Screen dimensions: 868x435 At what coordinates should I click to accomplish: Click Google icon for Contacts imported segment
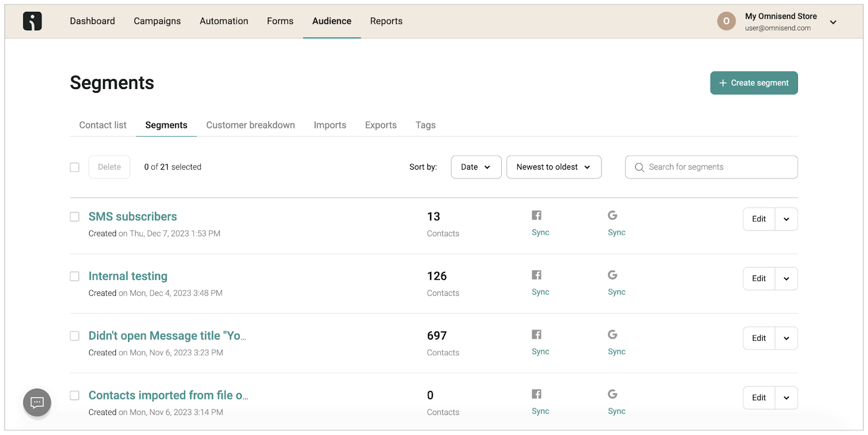(x=612, y=394)
